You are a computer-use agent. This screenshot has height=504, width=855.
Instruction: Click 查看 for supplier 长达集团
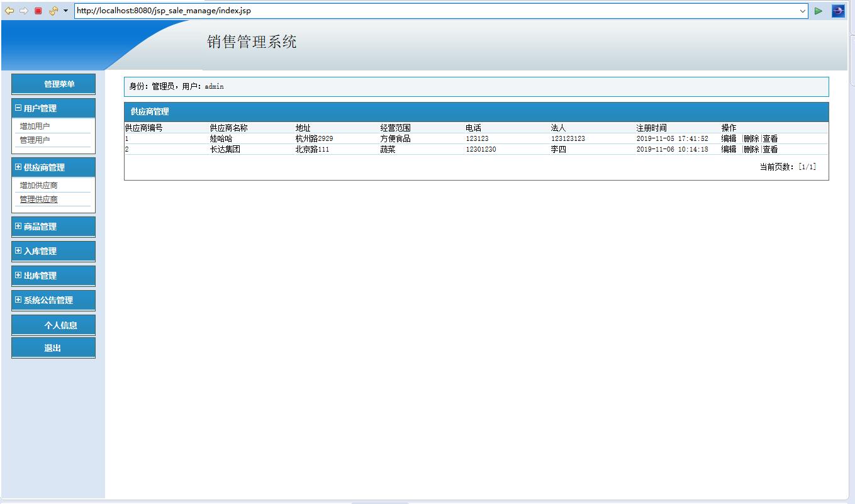[770, 149]
